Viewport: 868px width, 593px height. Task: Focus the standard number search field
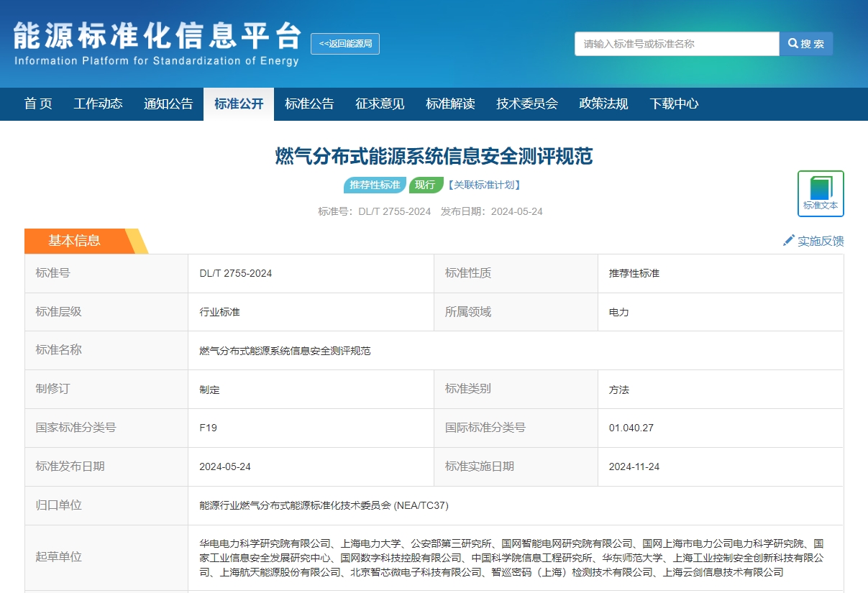coord(676,44)
